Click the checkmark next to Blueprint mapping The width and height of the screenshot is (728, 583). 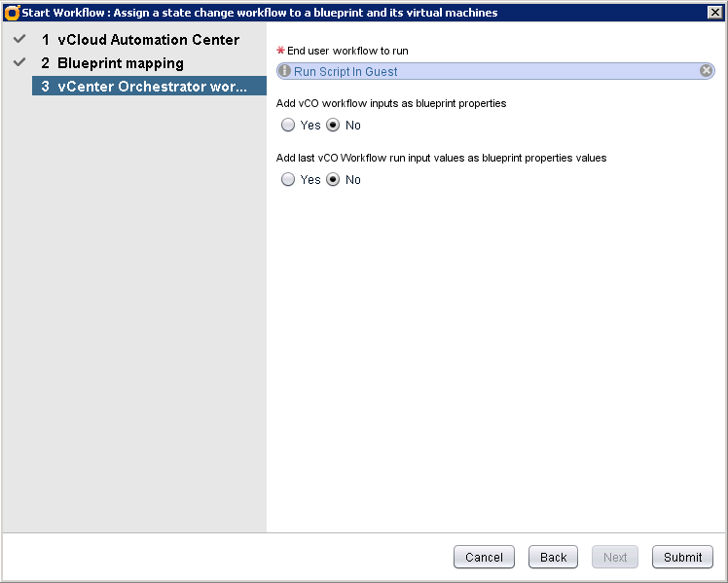click(19, 62)
